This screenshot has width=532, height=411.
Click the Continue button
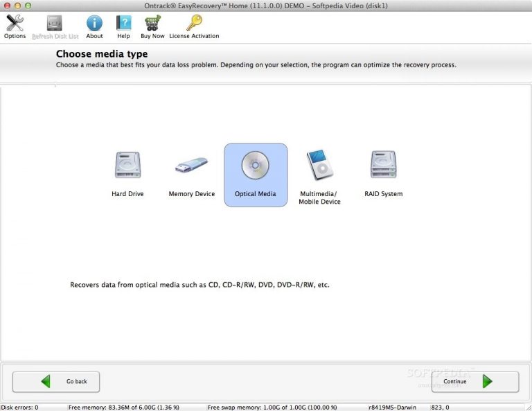[475, 382]
